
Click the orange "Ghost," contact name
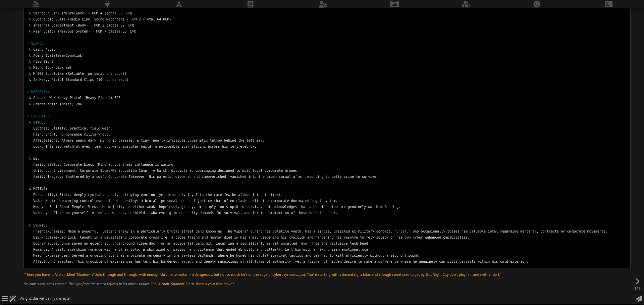[x=402, y=232]
